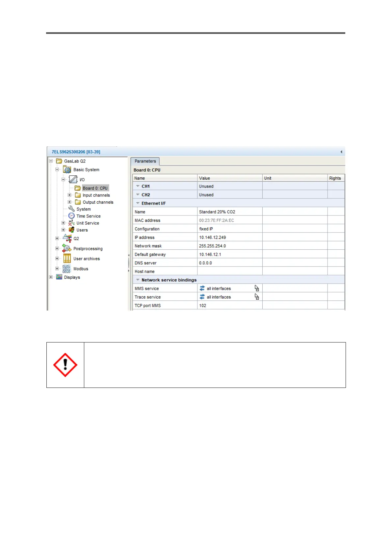Click the edit icon in Trace service row
Viewport: 392px width, 554px height.
(x=257, y=297)
